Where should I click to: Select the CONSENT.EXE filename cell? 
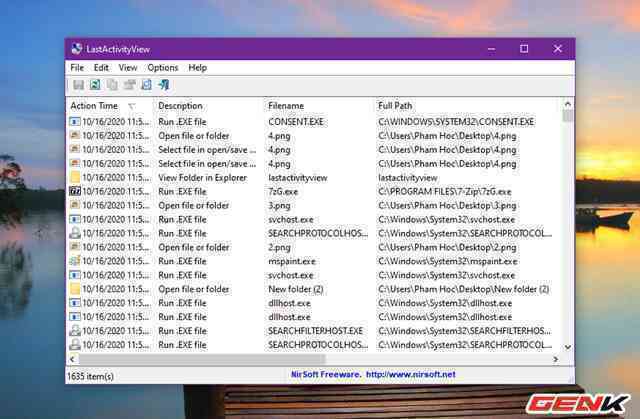point(296,122)
